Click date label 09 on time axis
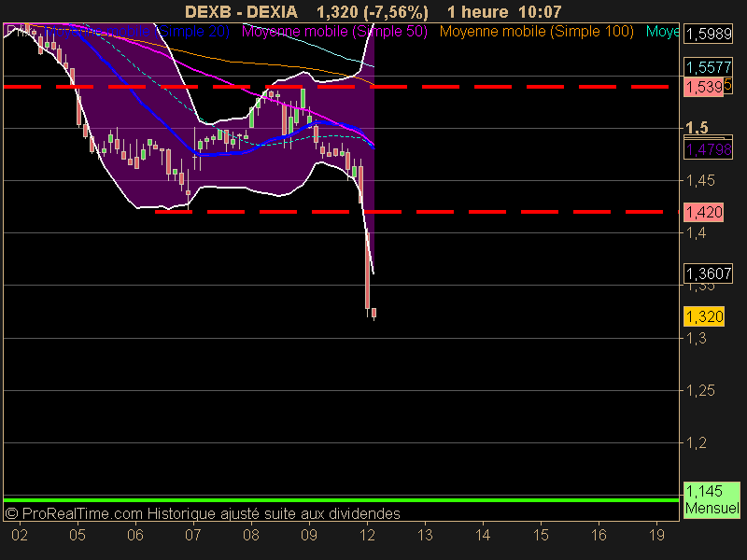This screenshot has width=747, height=560. click(309, 535)
